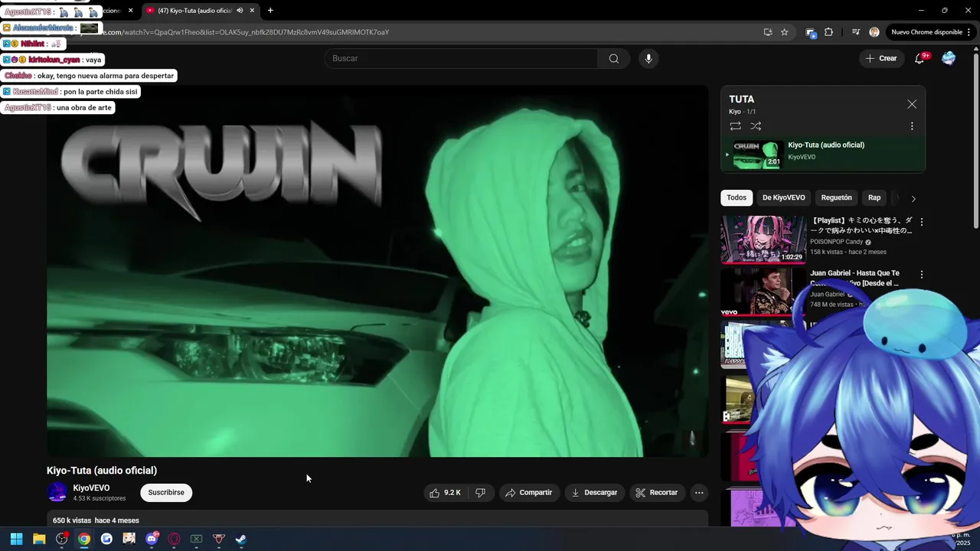Open Chrome extensions puzzle icon

[x=828, y=32]
